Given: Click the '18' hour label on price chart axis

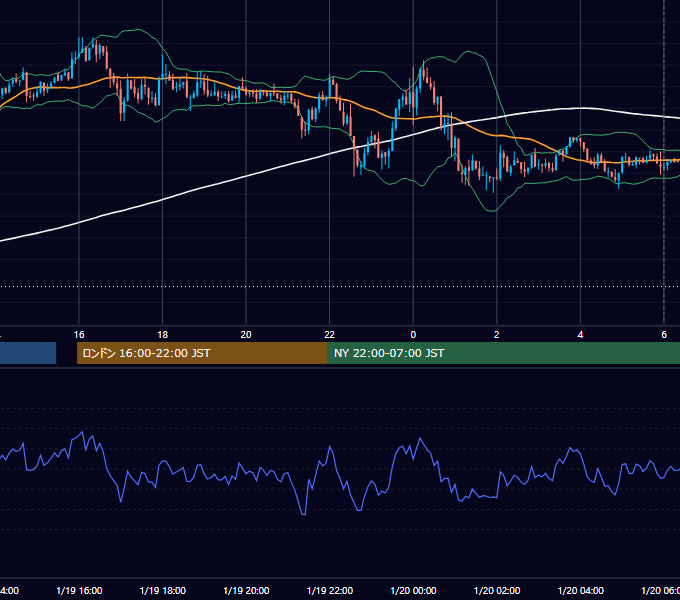Looking at the screenshot, I should [162, 335].
